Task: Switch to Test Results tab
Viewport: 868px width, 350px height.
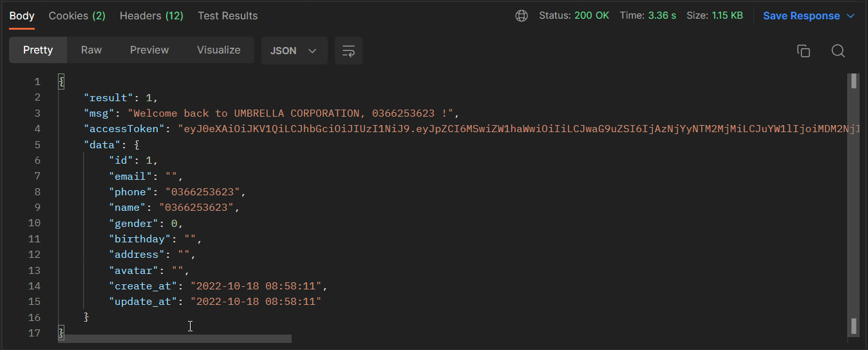Action: (228, 15)
